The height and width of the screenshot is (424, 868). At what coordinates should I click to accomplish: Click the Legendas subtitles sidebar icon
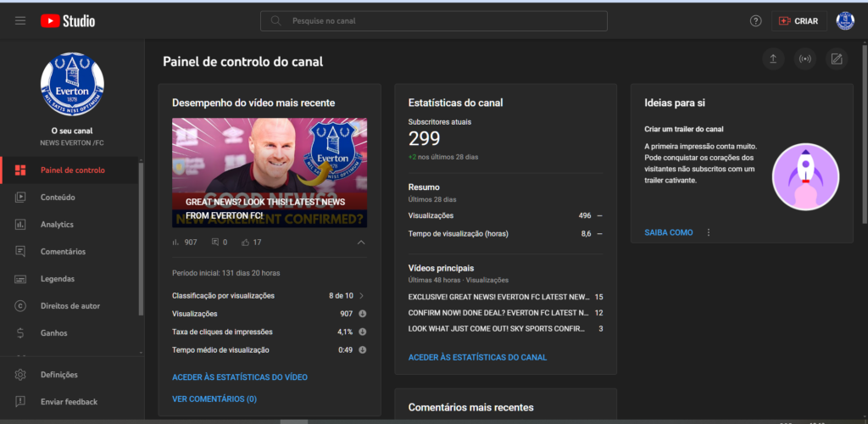tap(20, 278)
